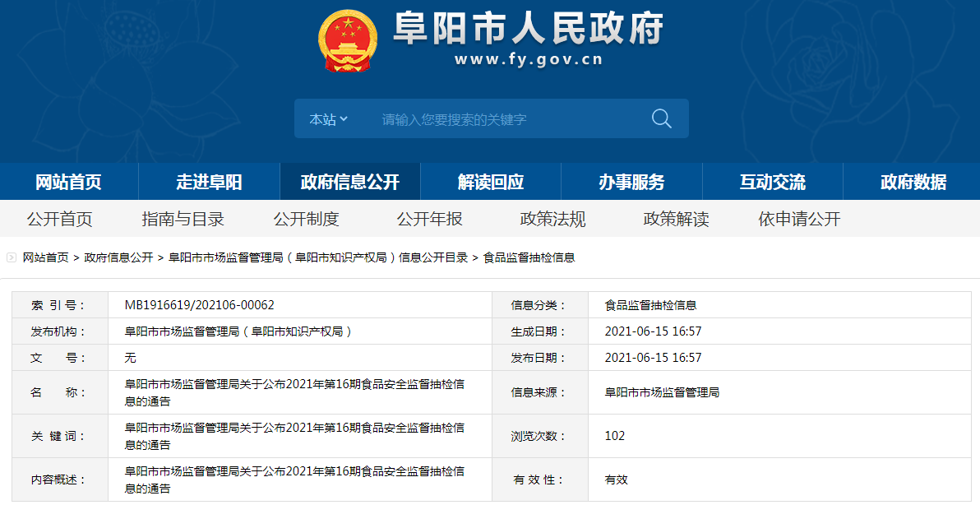Click the 政府信息公开 breadcrumb link
The height and width of the screenshot is (505, 980).
tap(118, 257)
